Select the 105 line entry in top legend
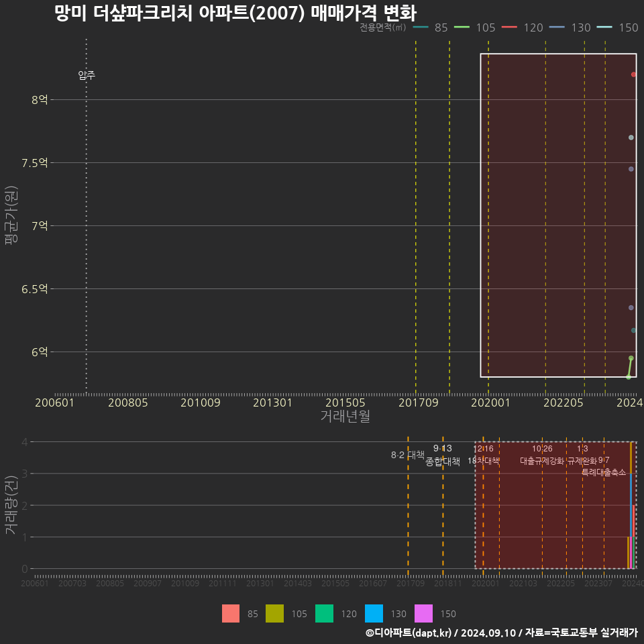644x644 pixels. [474, 28]
